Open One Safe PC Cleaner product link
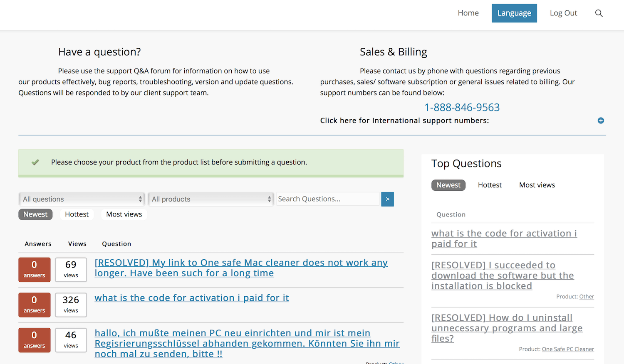 coord(568,349)
